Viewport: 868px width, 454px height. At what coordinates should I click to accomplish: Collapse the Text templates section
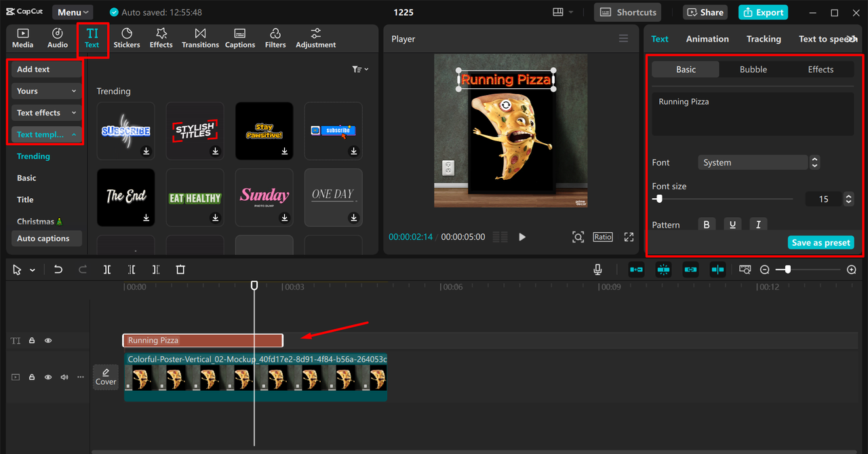click(46, 134)
